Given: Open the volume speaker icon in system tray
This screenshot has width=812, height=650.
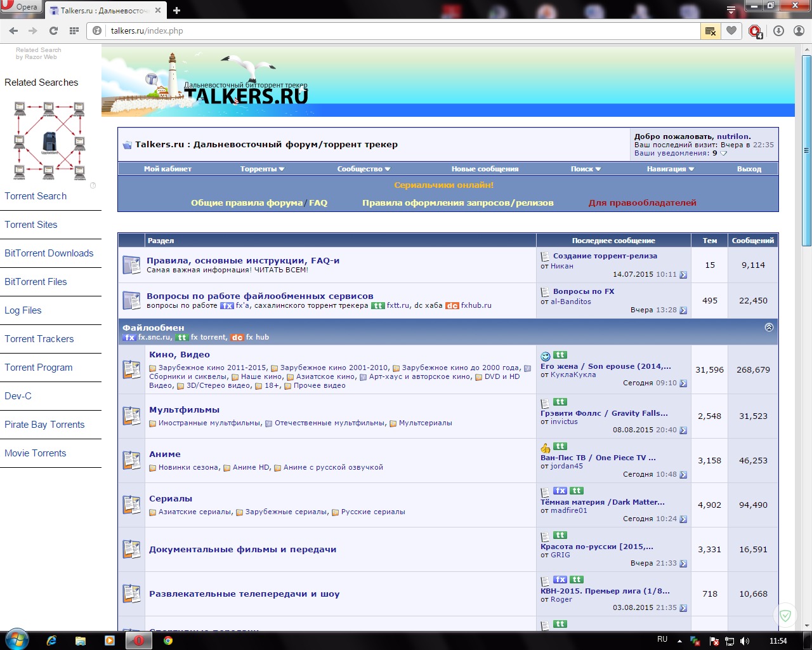Looking at the screenshot, I should [745, 641].
